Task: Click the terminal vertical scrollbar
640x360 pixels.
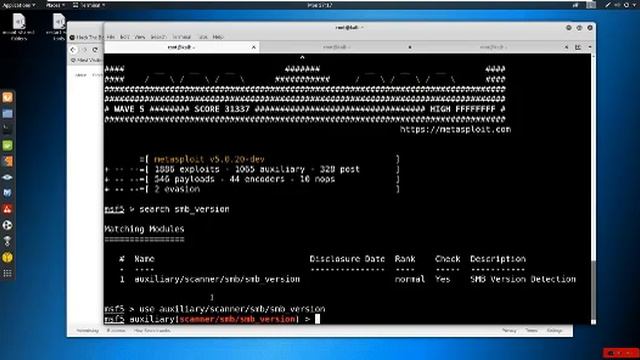Action: click(593, 291)
